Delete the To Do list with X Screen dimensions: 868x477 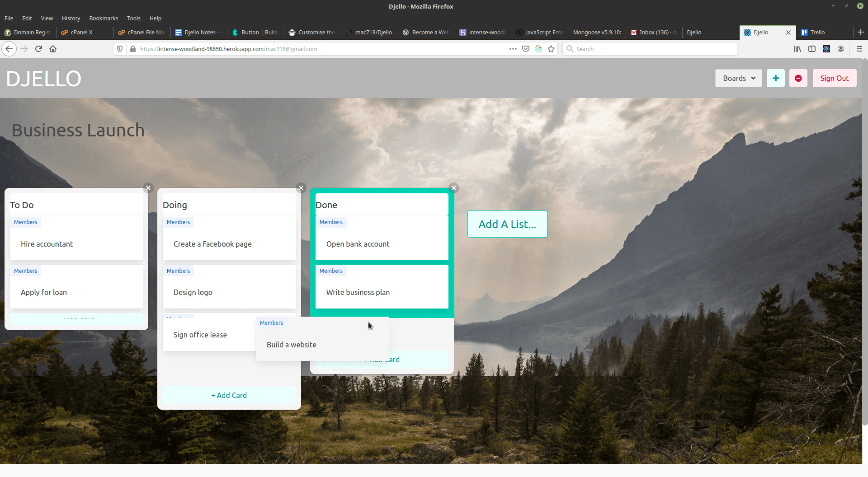148,188
